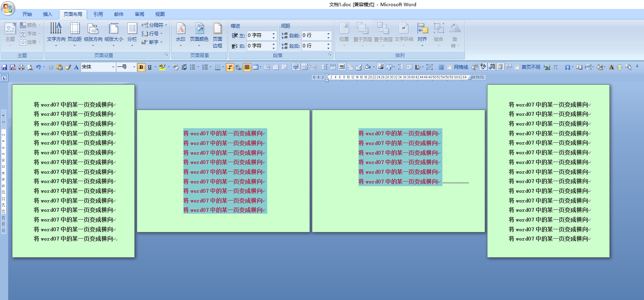Viewport: 644px width, 300px height.
Task: Open theme effects (效果) menu
Action: click(x=31, y=42)
